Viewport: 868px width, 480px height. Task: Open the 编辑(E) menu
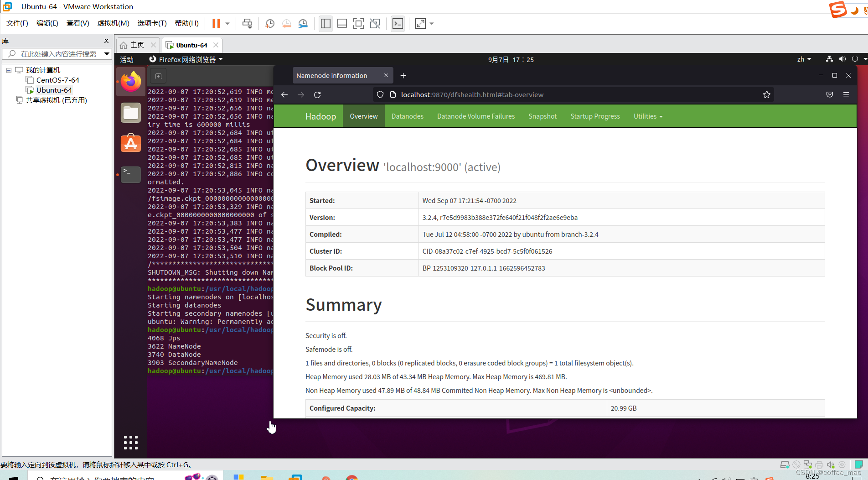pyautogui.click(x=47, y=23)
